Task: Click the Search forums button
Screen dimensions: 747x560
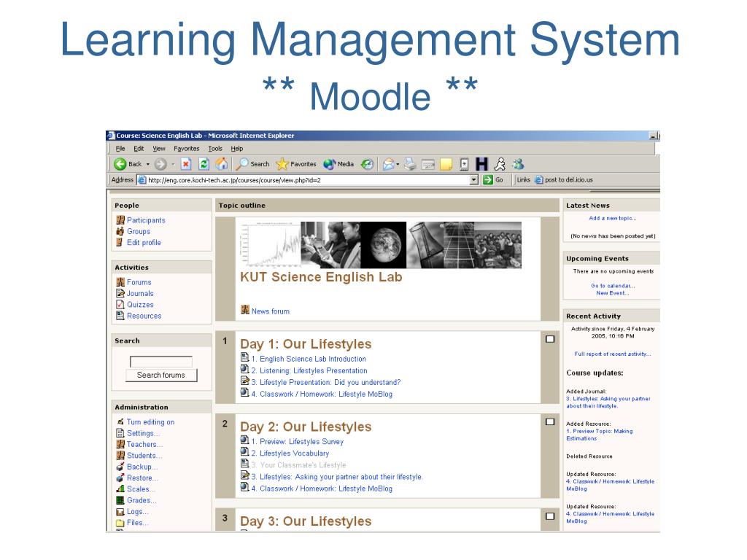Action: [x=161, y=376]
